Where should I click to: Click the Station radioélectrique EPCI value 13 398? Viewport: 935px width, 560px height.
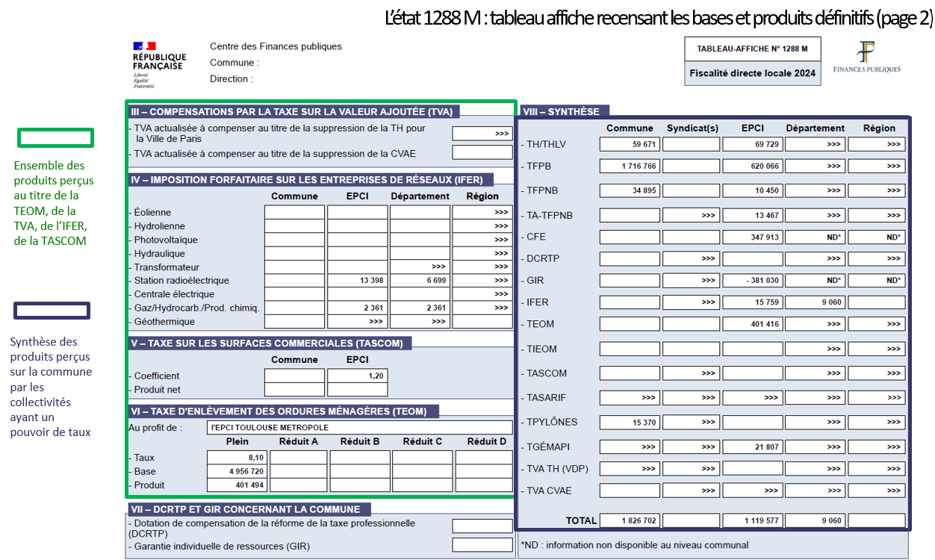click(x=357, y=281)
